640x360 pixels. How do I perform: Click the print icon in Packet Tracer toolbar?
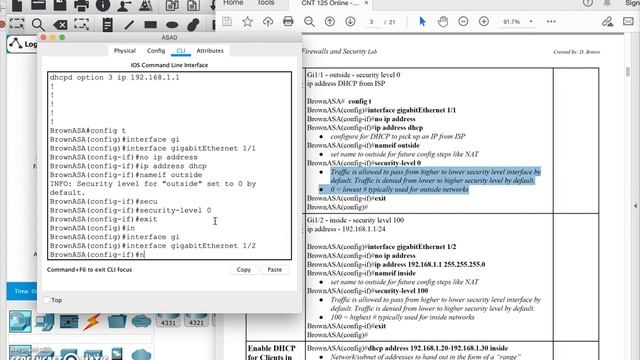click(x=81, y=5)
